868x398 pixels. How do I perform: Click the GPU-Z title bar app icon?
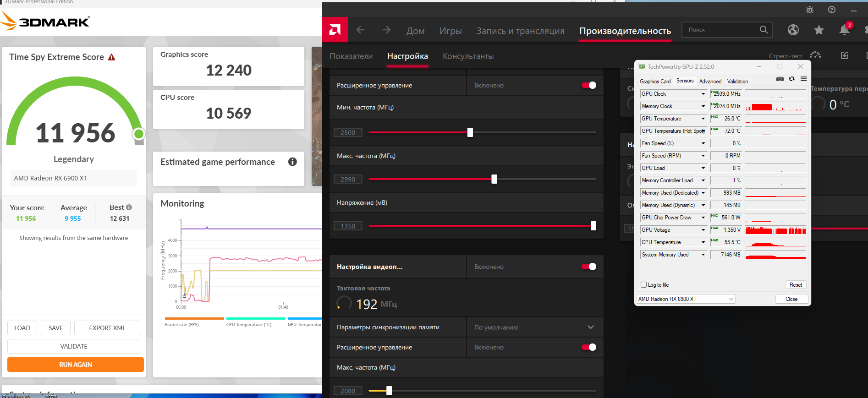click(x=642, y=67)
